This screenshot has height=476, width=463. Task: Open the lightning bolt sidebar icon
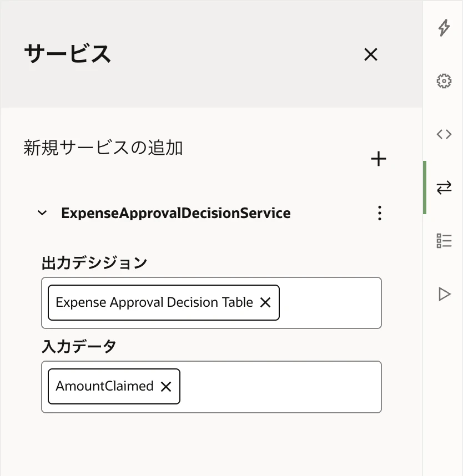pos(444,28)
